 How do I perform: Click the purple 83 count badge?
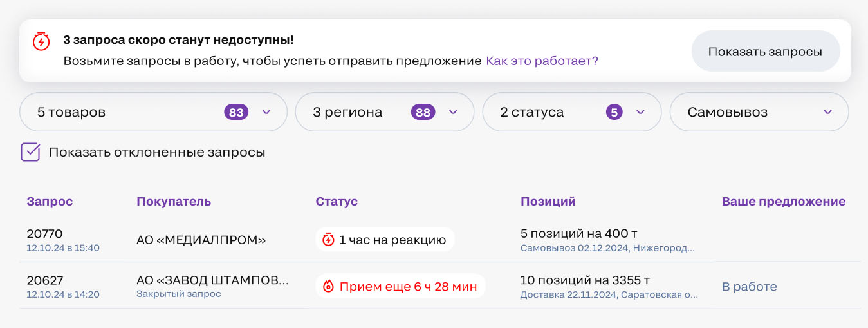(236, 112)
